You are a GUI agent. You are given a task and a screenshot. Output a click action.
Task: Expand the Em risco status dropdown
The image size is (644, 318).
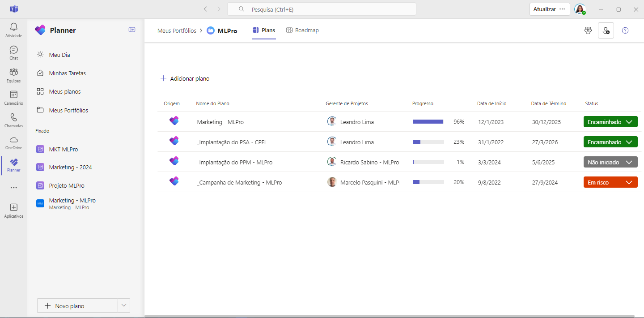tap(610, 182)
